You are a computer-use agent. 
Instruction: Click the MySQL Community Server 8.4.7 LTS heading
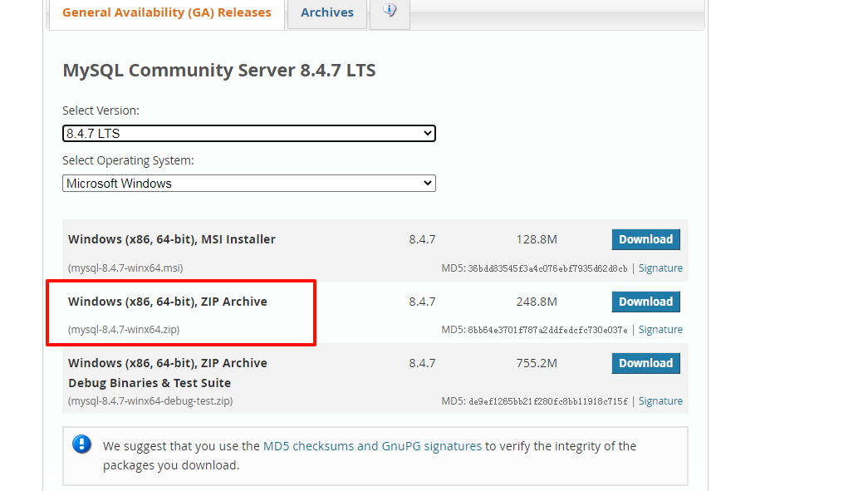tap(219, 71)
